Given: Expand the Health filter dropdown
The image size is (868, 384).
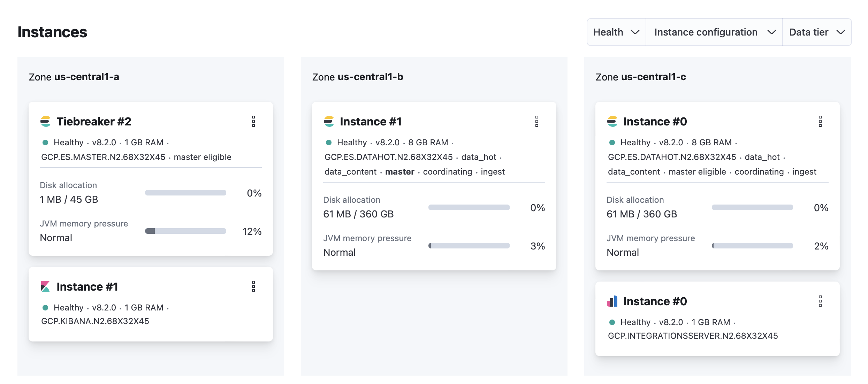Looking at the screenshot, I should (x=616, y=32).
